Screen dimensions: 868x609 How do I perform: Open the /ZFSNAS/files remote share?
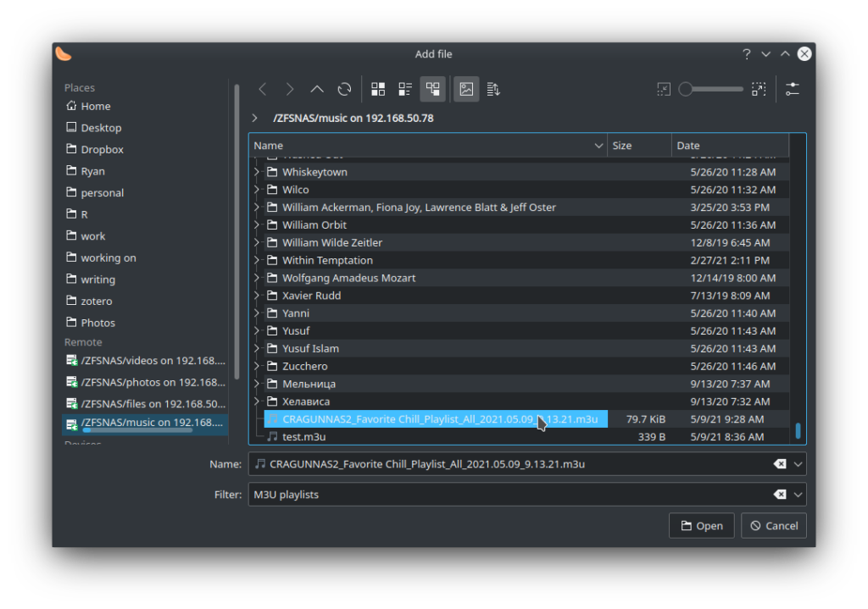point(145,404)
